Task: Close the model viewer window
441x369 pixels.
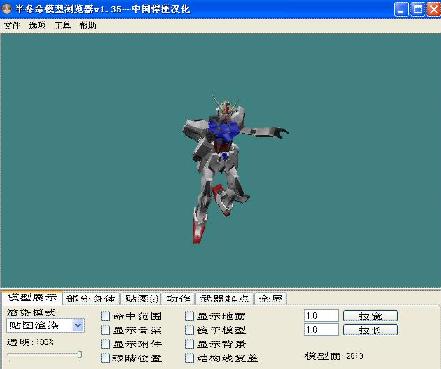Action: pos(434,9)
